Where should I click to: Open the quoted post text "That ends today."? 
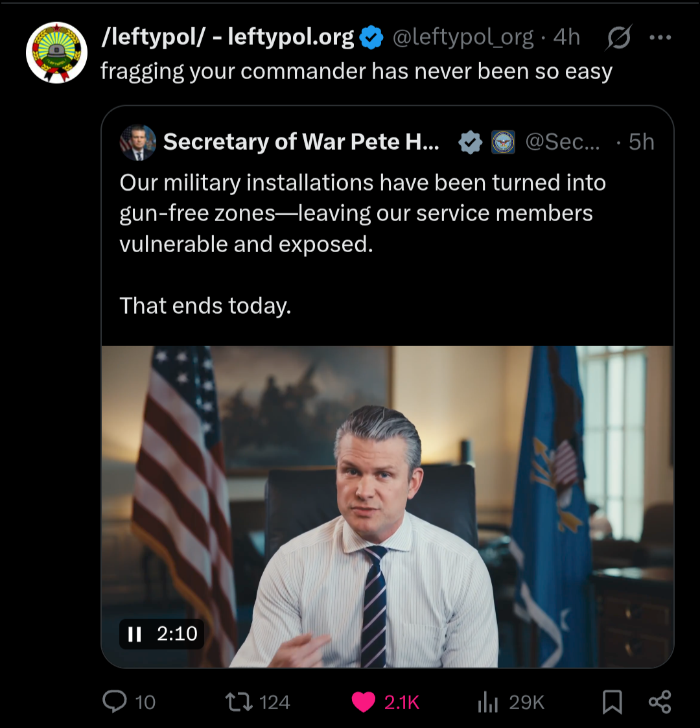point(205,305)
